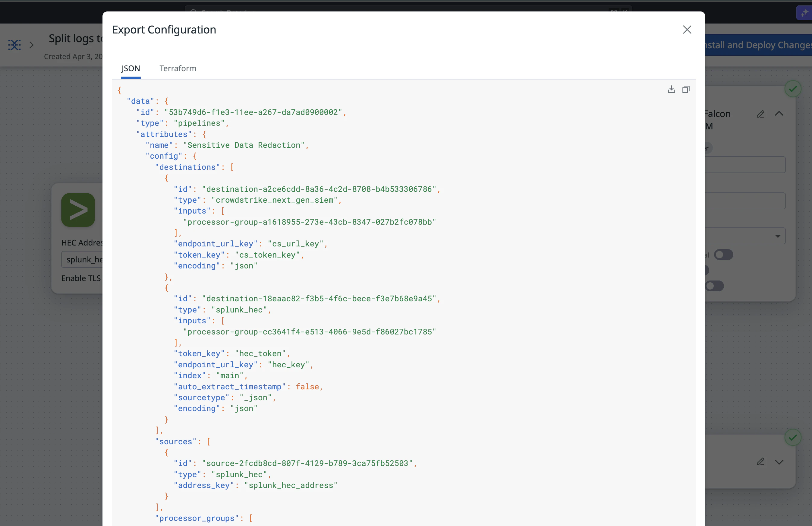Click the Observability Pipelines icon in breadcrumb
The width and height of the screenshot is (812, 526).
(x=14, y=45)
